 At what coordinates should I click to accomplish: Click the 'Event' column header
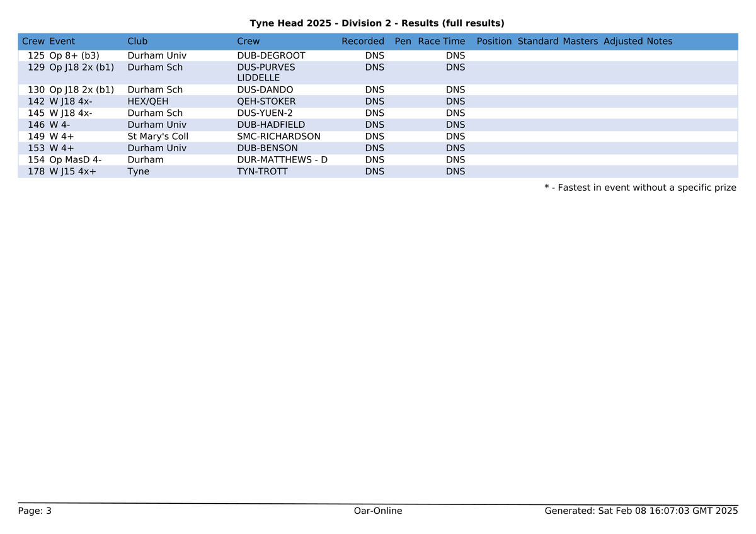[x=62, y=42]
